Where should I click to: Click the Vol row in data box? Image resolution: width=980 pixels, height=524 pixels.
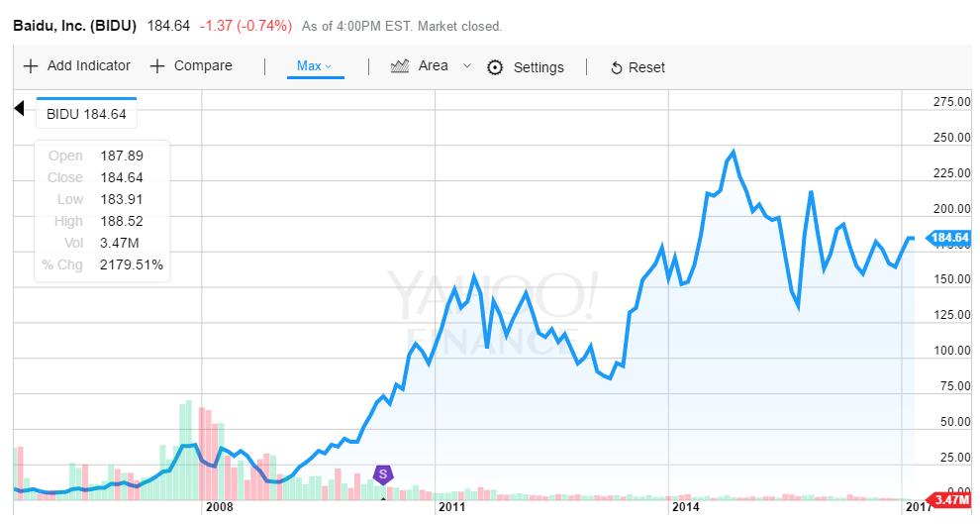pos(103,243)
